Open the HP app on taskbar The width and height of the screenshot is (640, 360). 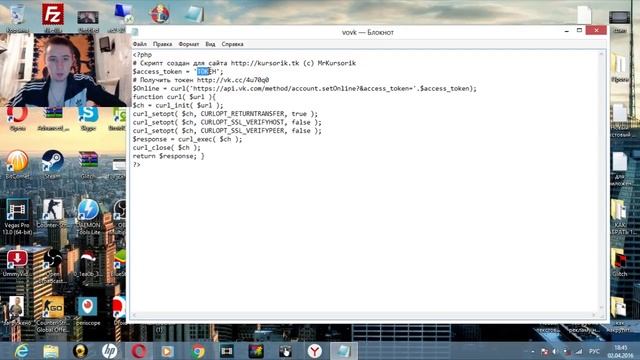[x=109, y=351]
